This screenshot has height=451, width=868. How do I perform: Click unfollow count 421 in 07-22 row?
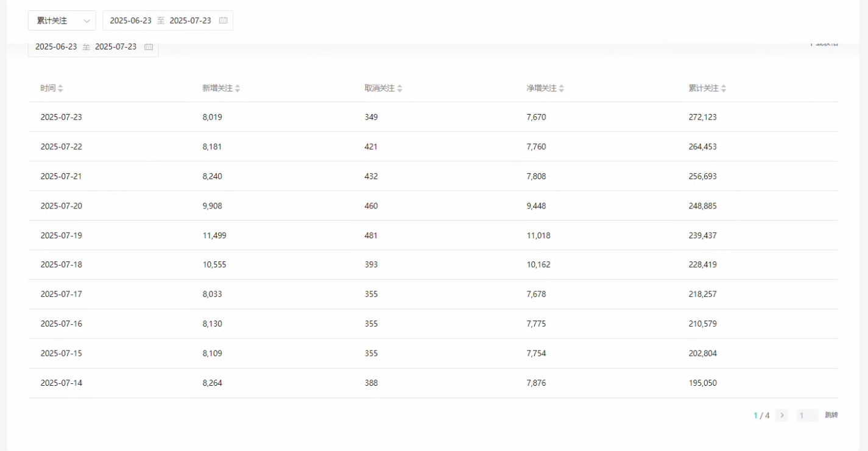click(x=371, y=147)
